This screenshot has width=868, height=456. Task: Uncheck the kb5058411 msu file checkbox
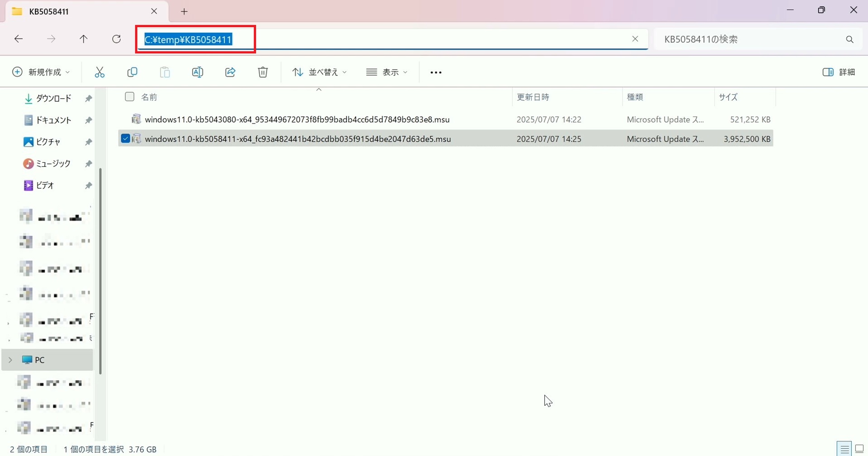[126, 138]
